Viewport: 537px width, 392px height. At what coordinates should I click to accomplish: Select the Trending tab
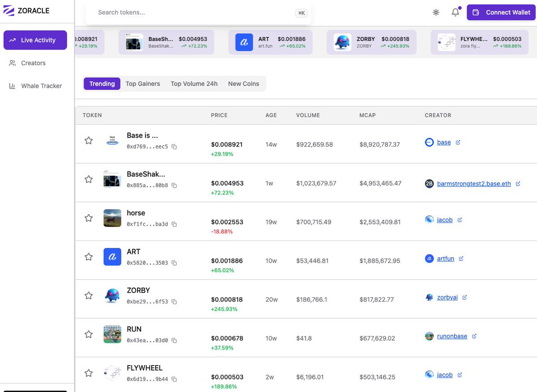coord(102,84)
